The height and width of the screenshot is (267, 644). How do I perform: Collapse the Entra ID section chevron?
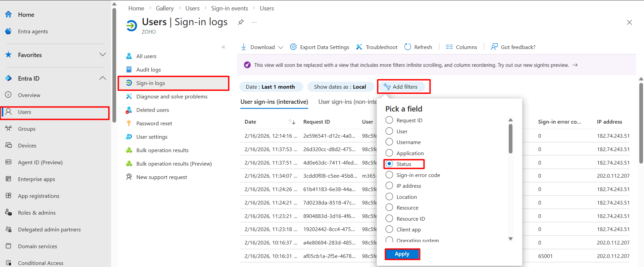[103, 78]
